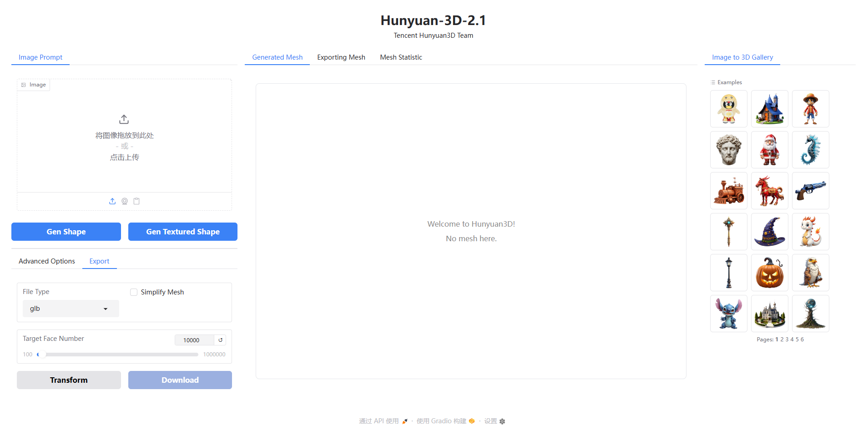Click the Gradio logo icon in the footer
Image resolution: width=868 pixels, height=431 pixels.
472,421
